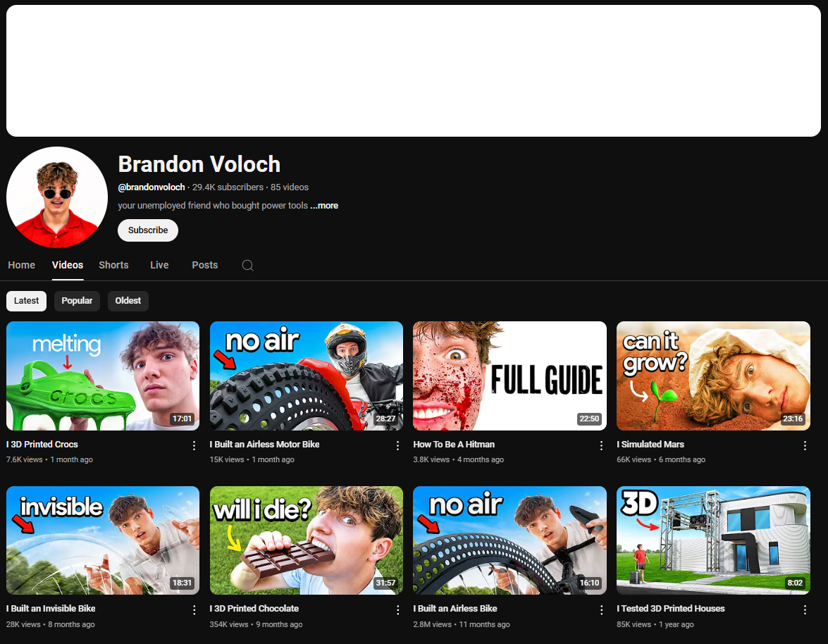The height and width of the screenshot is (644, 828).
Task: Go to the Live tab
Action: 159,265
